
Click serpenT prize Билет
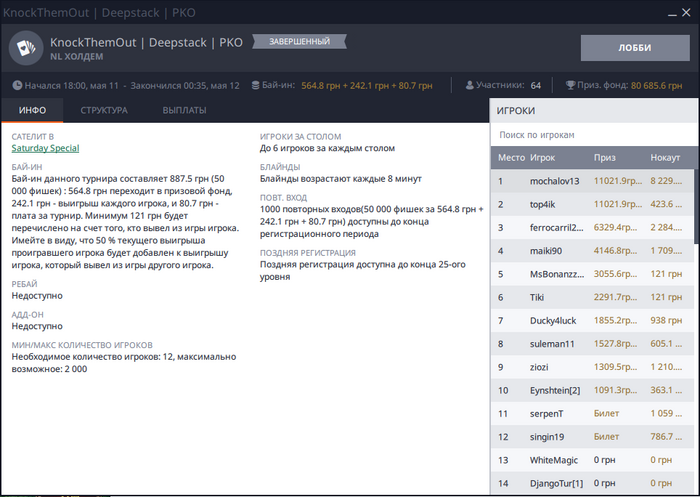pos(606,413)
